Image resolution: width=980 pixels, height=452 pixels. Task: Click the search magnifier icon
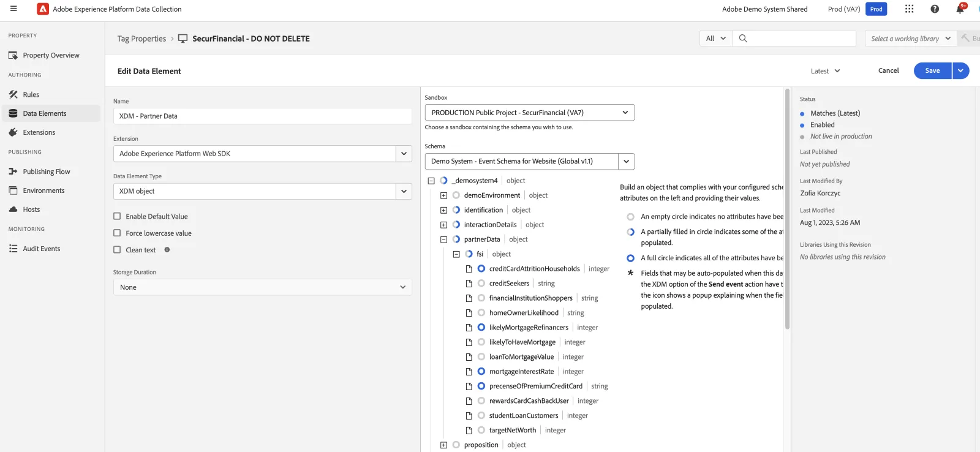point(743,38)
